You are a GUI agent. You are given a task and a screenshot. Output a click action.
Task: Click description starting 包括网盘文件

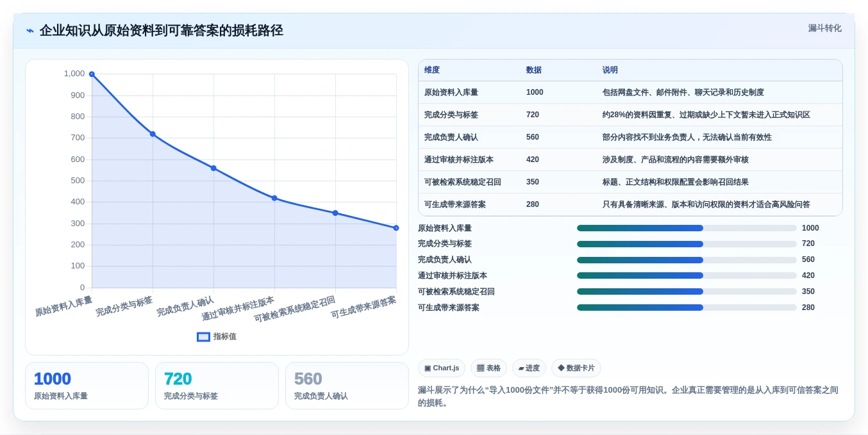[x=683, y=92]
